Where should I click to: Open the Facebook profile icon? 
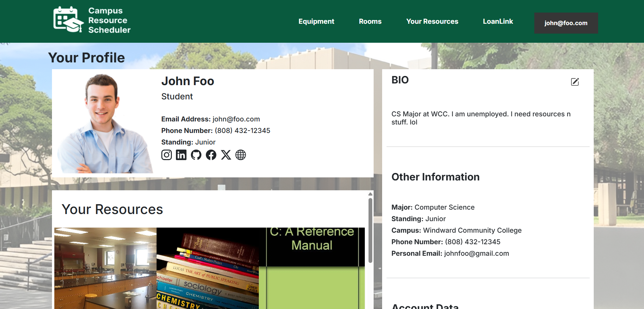click(211, 155)
